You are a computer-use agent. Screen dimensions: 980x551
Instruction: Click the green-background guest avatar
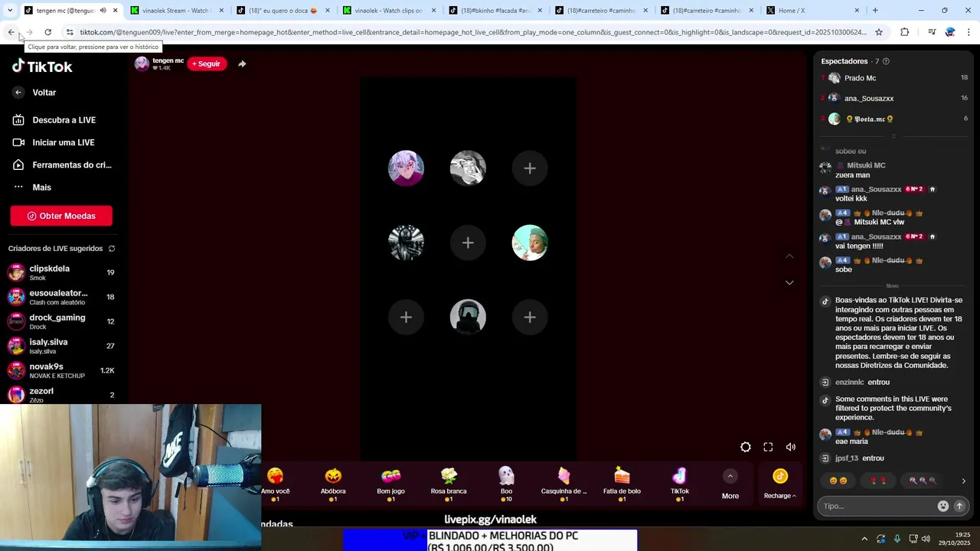[530, 243]
